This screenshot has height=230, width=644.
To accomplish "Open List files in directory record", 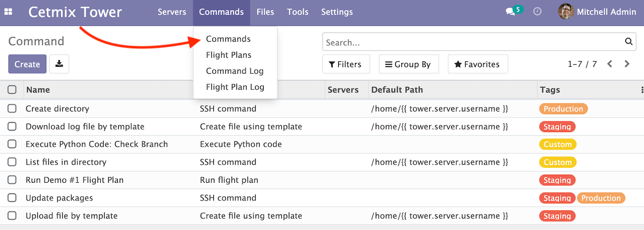I will 66,162.
